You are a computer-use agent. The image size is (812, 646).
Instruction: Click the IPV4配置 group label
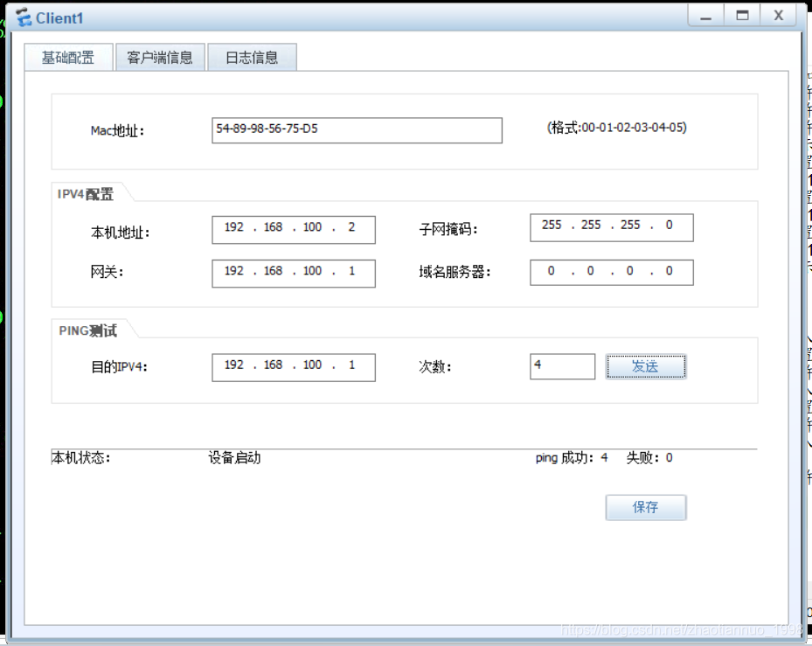pyautogui.click(x=86, y=194)
